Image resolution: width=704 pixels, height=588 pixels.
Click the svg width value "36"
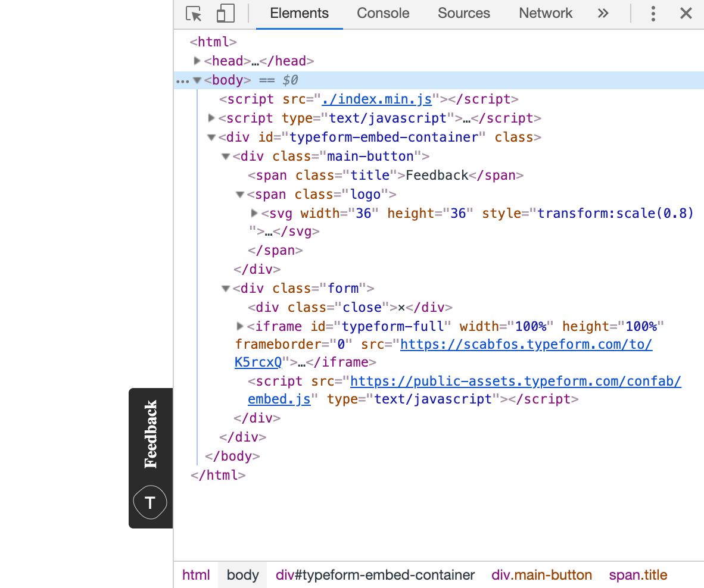click(363, 214)
